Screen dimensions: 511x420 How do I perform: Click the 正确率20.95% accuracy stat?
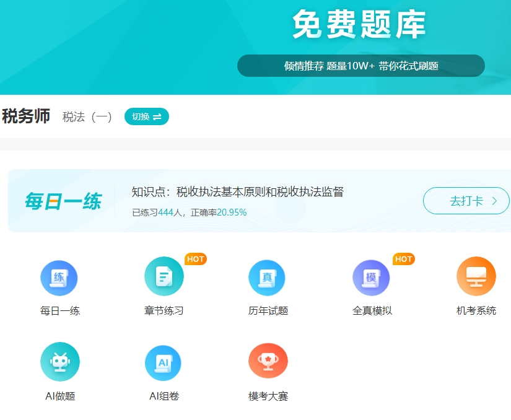pyautogui.click(x=218, y=212)
